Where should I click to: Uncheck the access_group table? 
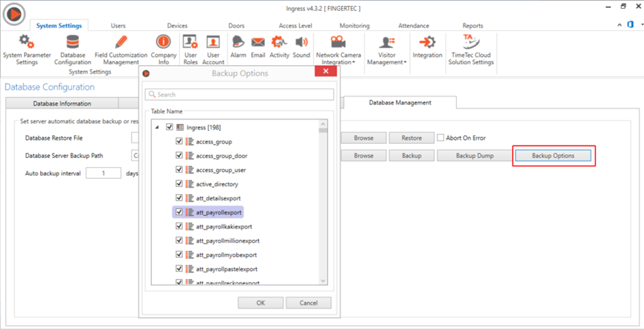179,141
